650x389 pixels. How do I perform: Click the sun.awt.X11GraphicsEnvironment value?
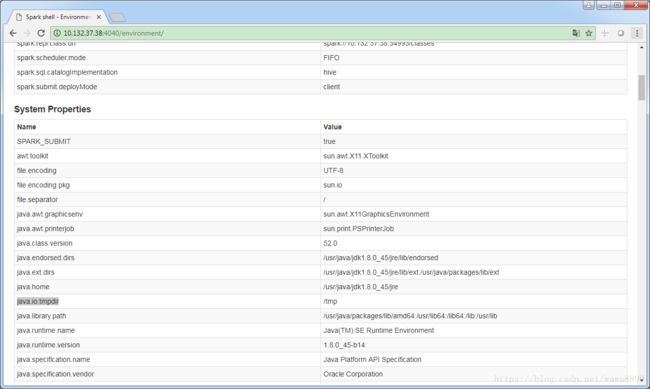[x=376, y=214]
